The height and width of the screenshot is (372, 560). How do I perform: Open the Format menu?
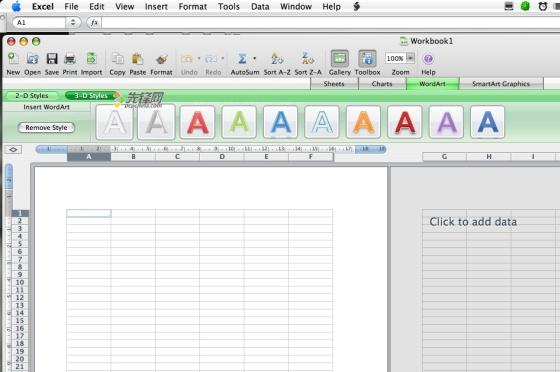pos(192,6)
